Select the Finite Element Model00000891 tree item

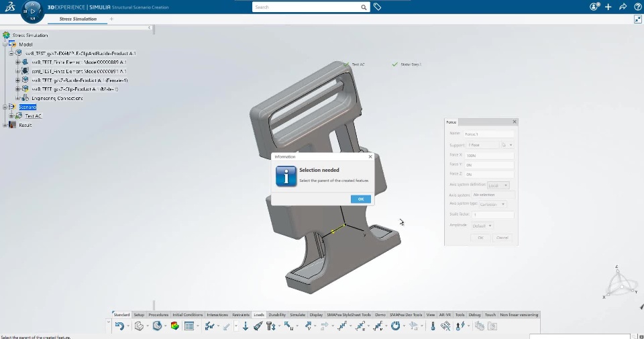click(79, 71)
